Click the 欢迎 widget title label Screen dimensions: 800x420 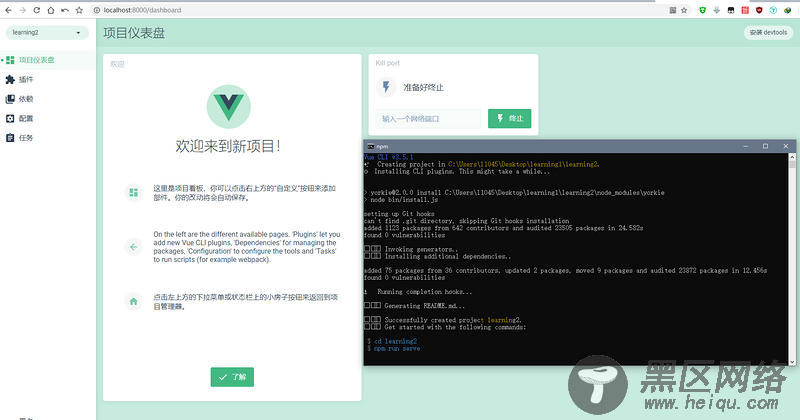(117, 64)
